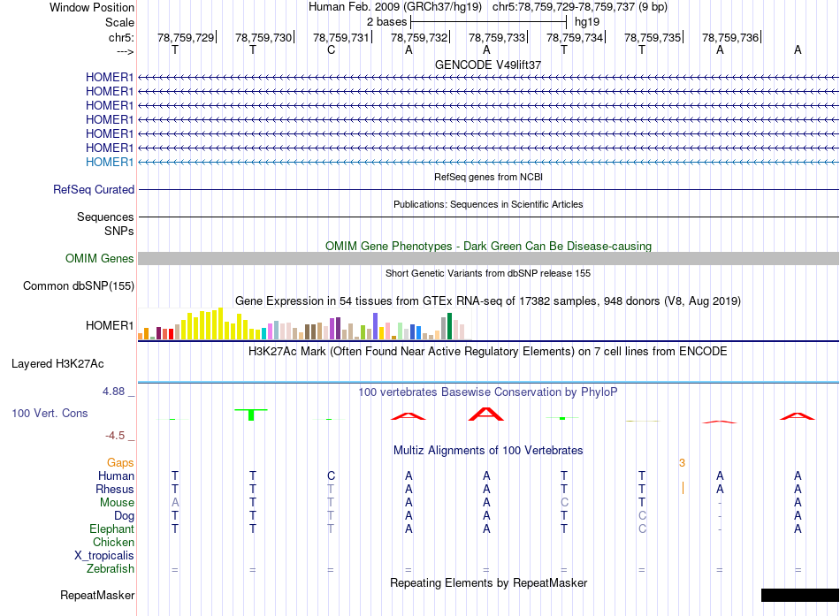The height and width of the screenshot is (616, 840).
Task: Open the light blue HOMER1 transcript label
Action: click(x=110, y=162)
